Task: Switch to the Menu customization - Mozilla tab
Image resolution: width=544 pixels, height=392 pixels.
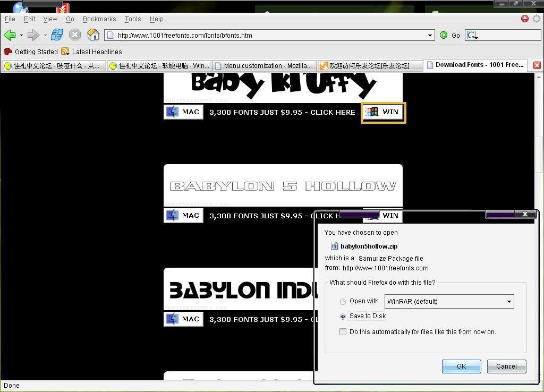Action: pyautogui.click(x=265, y=66)
